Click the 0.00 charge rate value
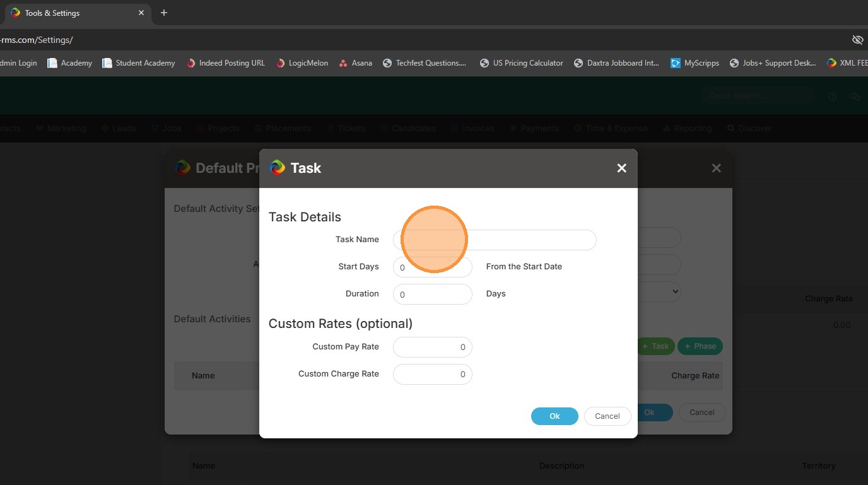This screenshot has width=868, height=485. (x=842, y=325)
